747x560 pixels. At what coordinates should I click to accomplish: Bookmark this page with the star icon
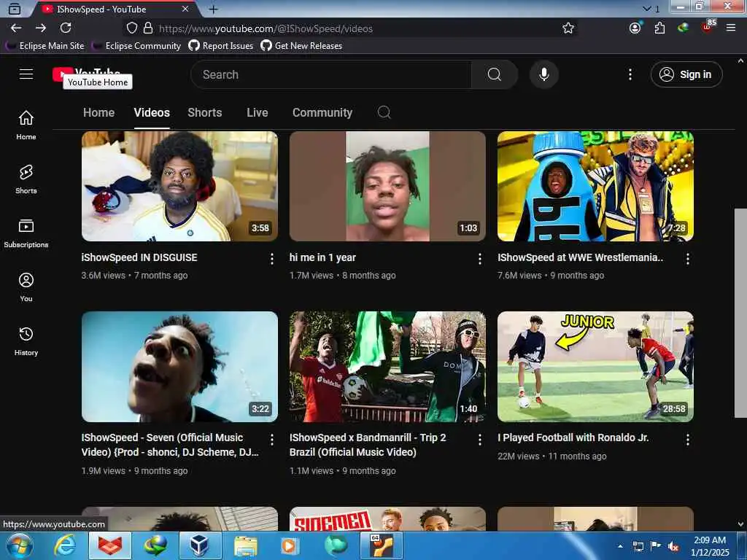pos(568,28)
